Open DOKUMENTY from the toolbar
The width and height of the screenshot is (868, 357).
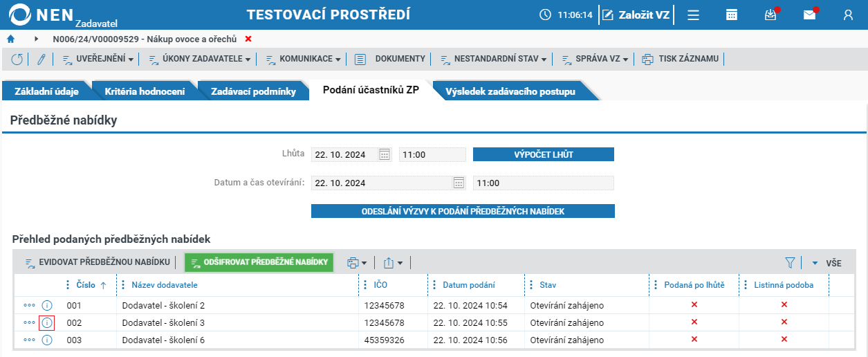point(390,59)
